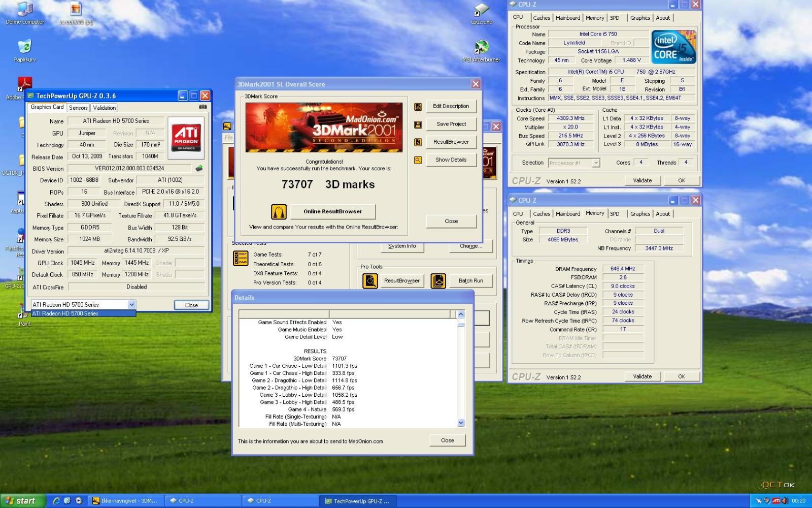Viewport: 812px width, 508px height.
Task: Click the Game 4 - Nature result row
Action: point(321,409)
